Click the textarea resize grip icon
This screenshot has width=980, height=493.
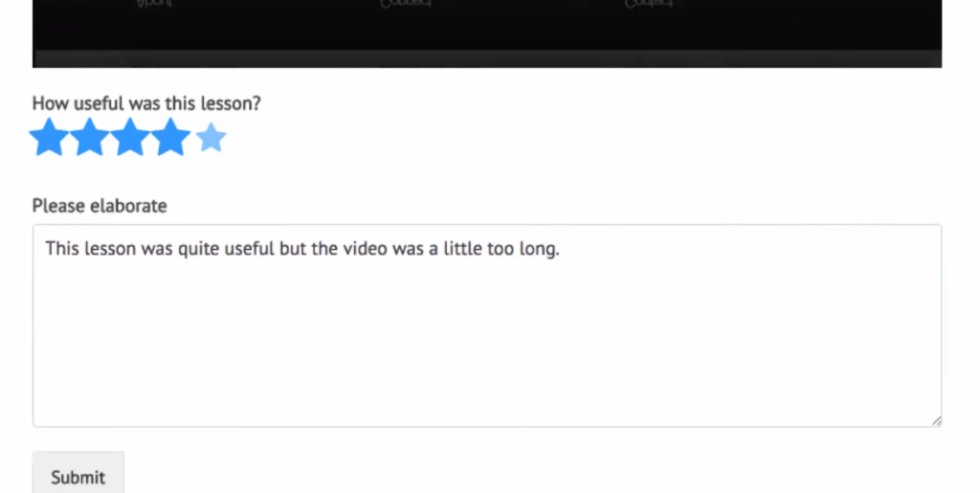pyautogui.click(x=936, y=421)
